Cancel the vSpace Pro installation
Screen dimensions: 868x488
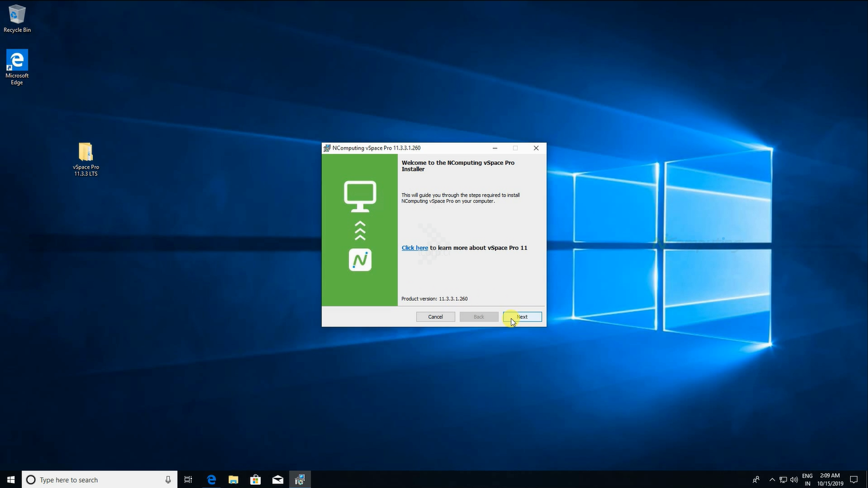[436, 317]
